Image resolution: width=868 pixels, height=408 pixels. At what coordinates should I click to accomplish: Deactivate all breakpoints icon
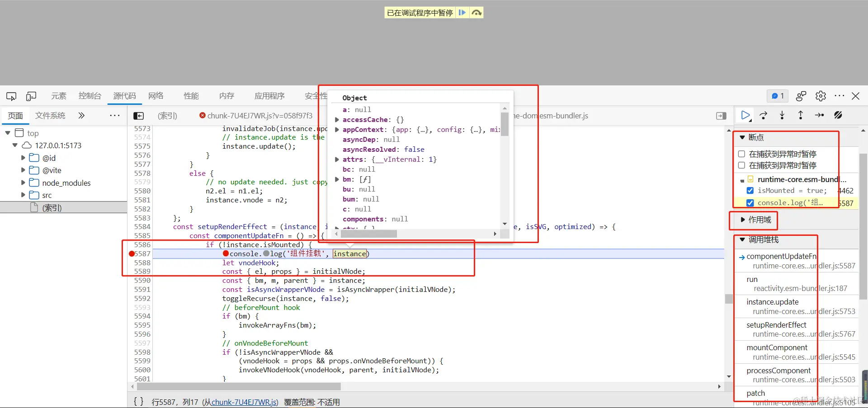(x=838, y=116)
